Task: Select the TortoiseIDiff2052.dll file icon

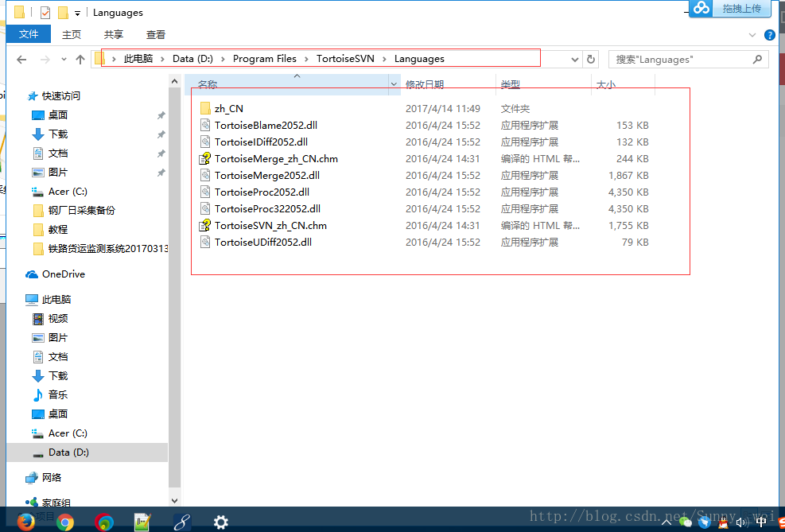Action: (x=204, y=142)
